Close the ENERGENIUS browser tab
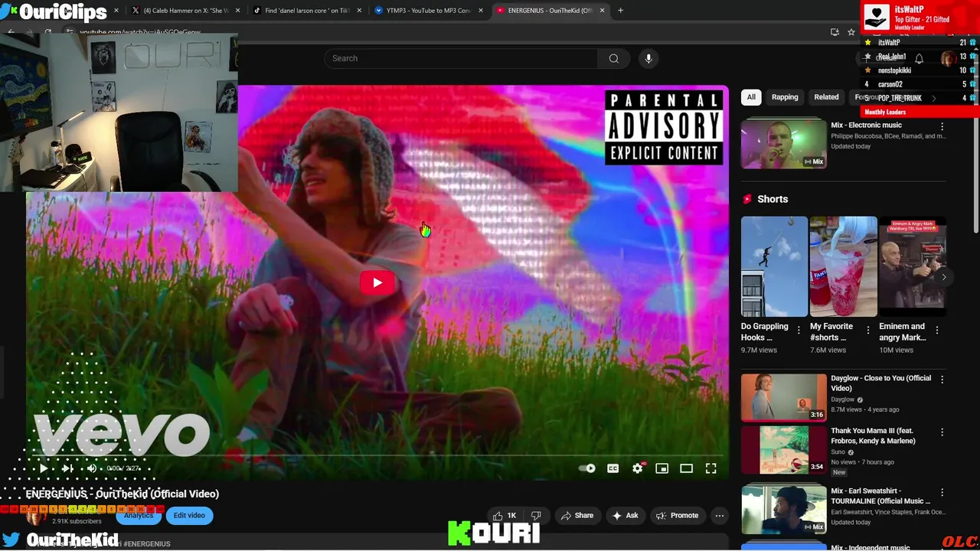Image resolution: width=980 pixels, height=551 pixels. (x=602, y=11)
